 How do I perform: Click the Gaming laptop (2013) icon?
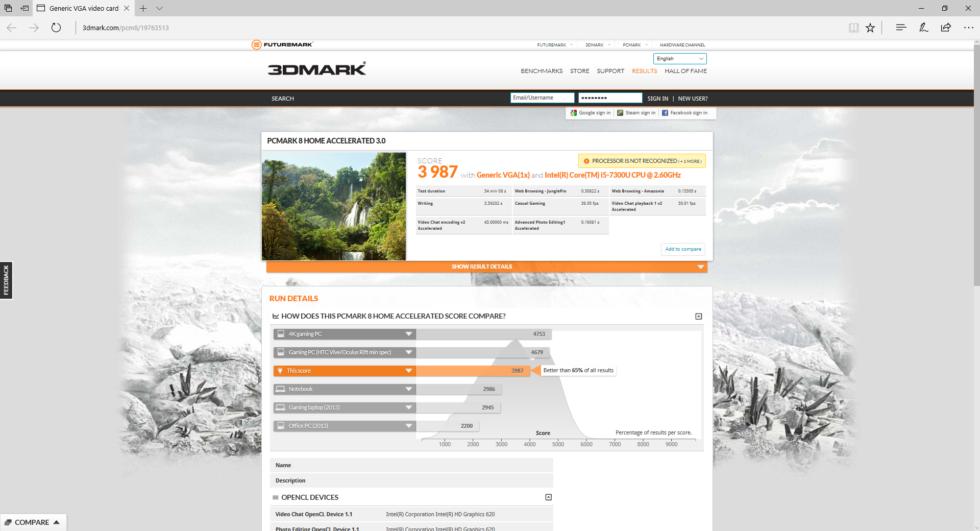pos(281,407)
